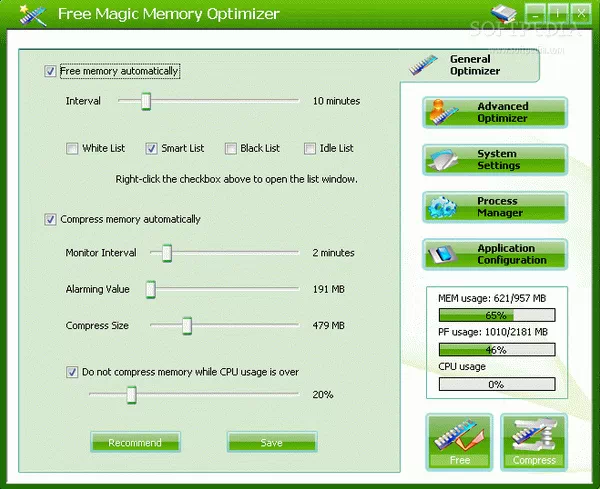Click the Process Manager gears icon
The width and height of the screenshot is (600, 489).
(x=442, y=207)
